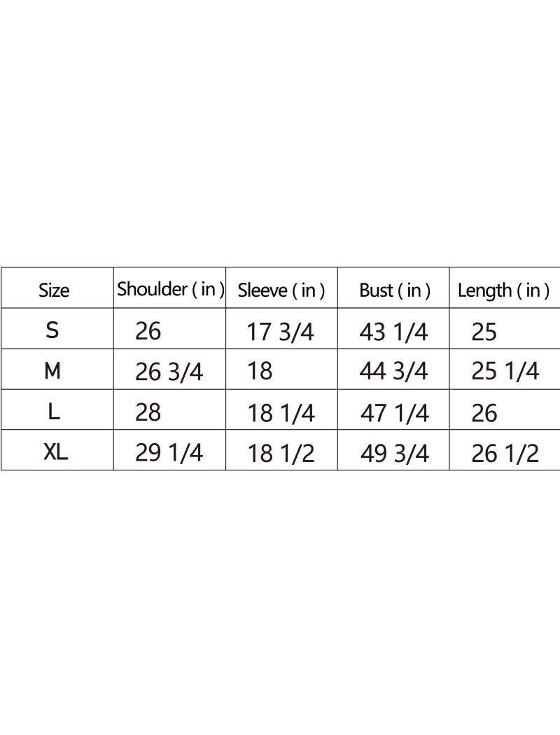
Task: Click the Size column header
Action: [54, 290]
